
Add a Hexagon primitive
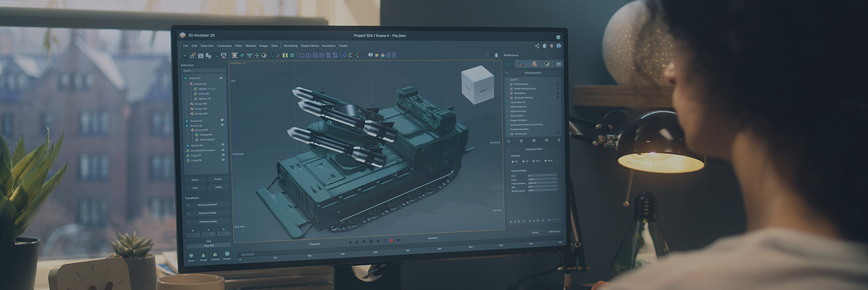pyautogui.click(x=227, y=253)
